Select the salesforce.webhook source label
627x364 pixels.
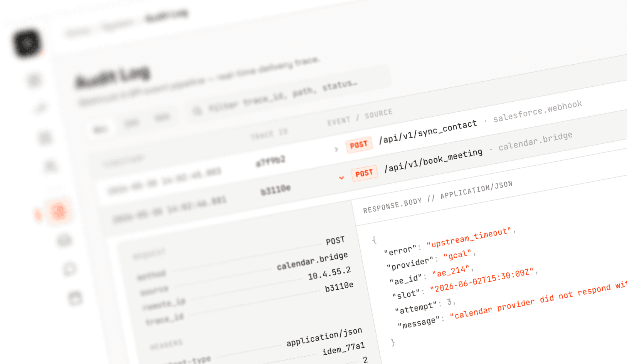pyautogui.click(x=538, y=112)
